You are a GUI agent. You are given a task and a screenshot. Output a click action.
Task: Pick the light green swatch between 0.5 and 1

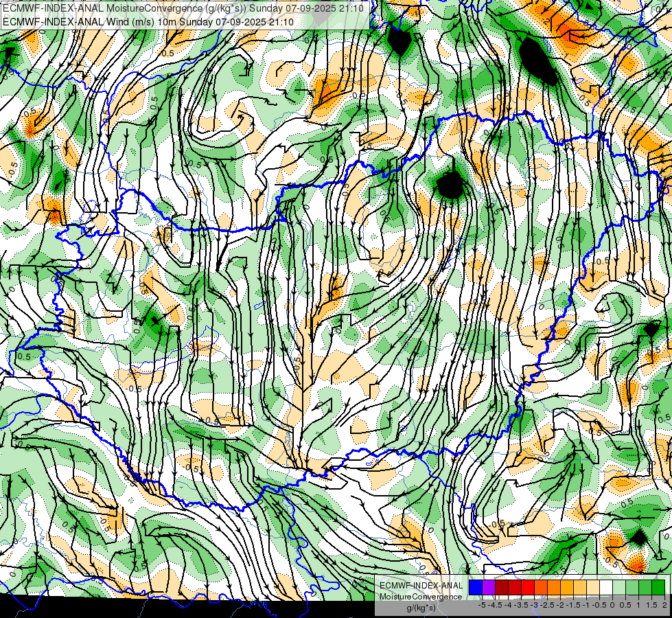point(632,588)
